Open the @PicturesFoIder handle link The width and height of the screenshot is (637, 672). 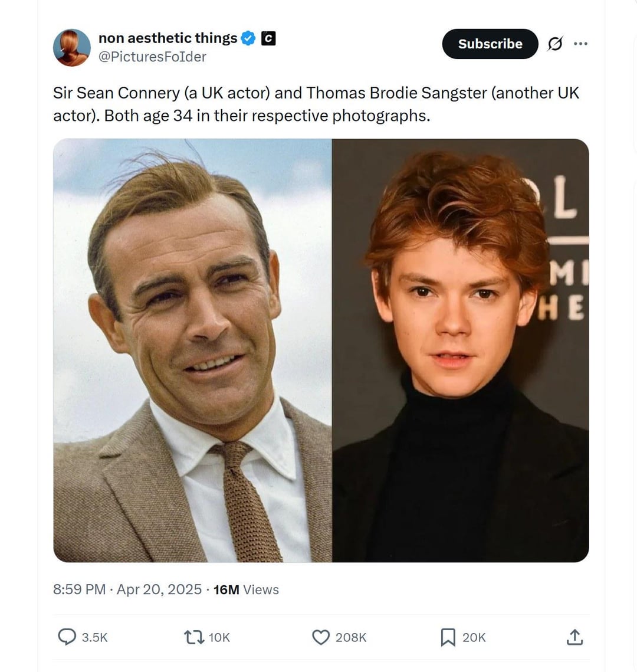pos(153,57)
